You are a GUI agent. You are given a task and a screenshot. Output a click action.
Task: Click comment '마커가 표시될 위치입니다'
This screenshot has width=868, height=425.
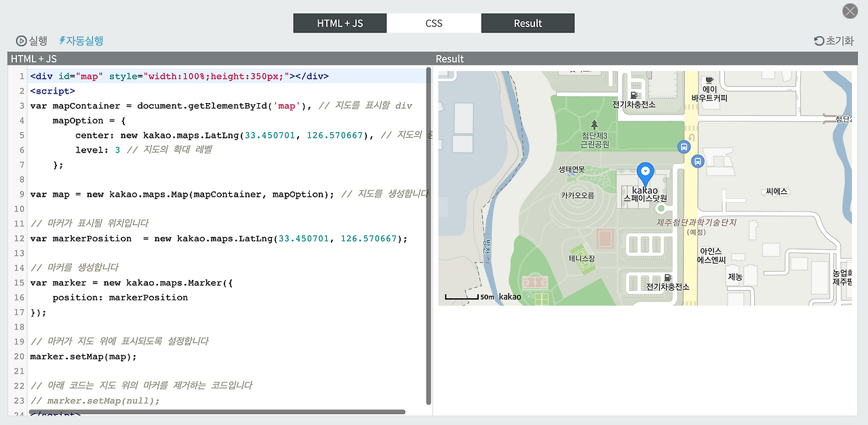90,223
